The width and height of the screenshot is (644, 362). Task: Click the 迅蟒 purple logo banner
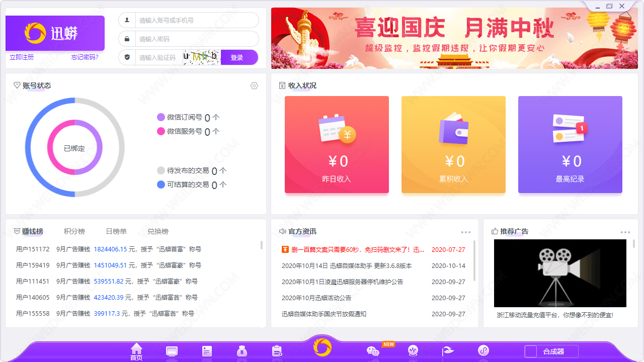click(55, 33)
